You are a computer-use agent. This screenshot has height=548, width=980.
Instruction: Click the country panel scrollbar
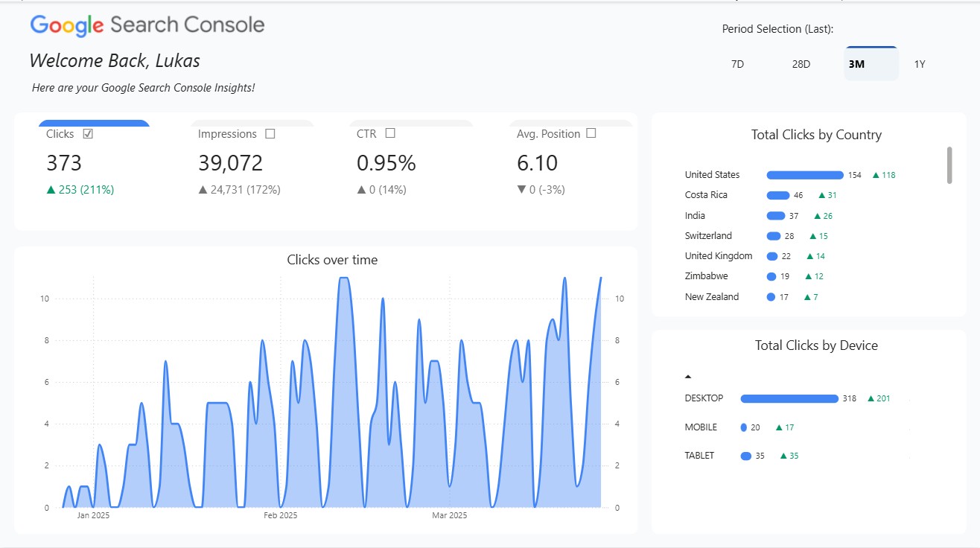[950, 164]
